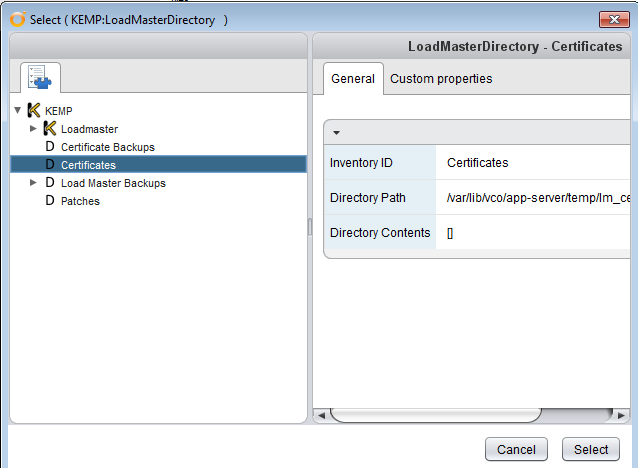The image size is (638, 468).
Task: Click the Inventory ID label
Action: click(361, 163)
